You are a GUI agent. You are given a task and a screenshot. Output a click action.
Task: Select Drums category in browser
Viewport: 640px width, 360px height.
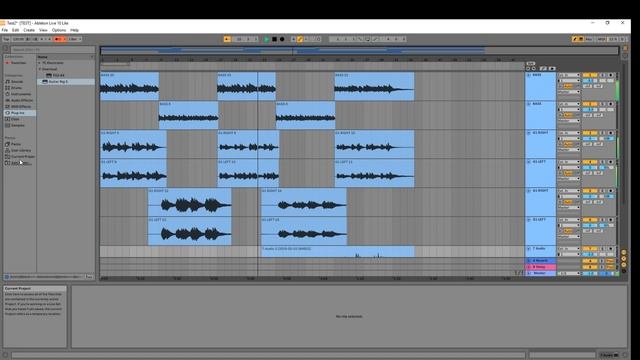click(x=16, y=88)
